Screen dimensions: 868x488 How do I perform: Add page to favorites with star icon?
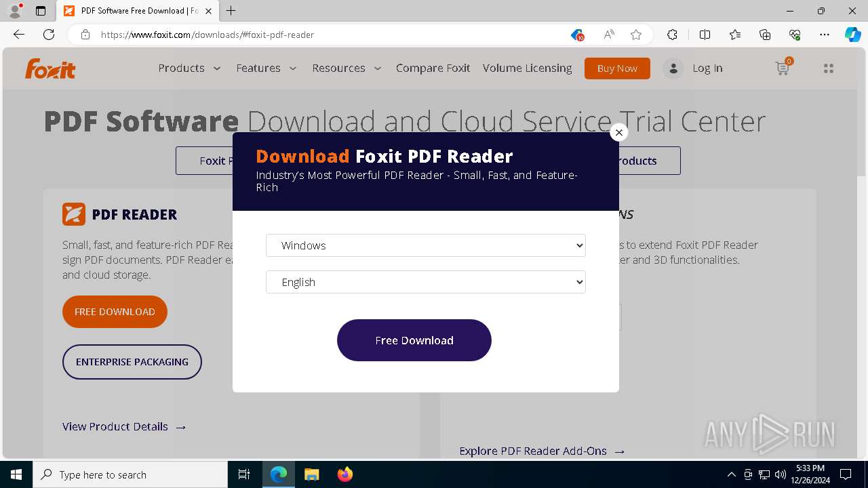(x=636, y=35)
